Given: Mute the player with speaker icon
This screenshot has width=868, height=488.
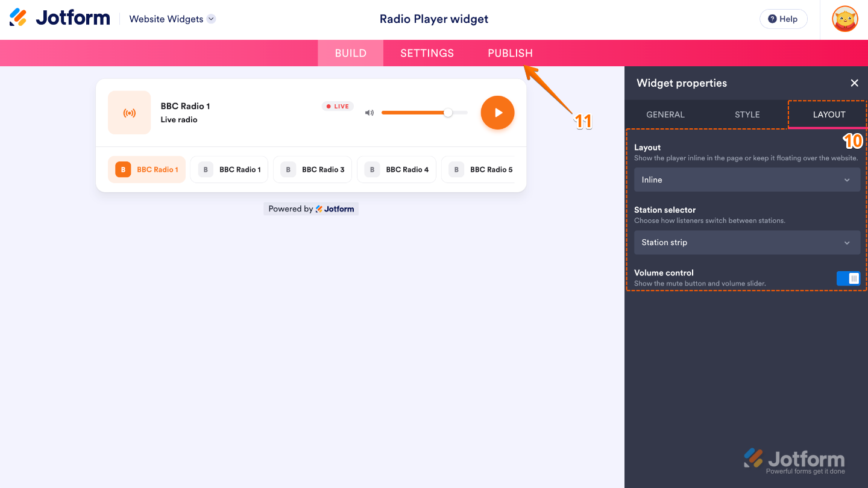Looking at the screenshot, I should click(370, 113).
